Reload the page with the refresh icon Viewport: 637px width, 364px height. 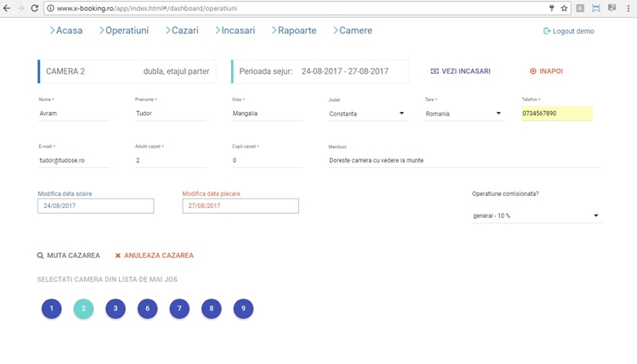pyautogui.click(x=34, y=8)
